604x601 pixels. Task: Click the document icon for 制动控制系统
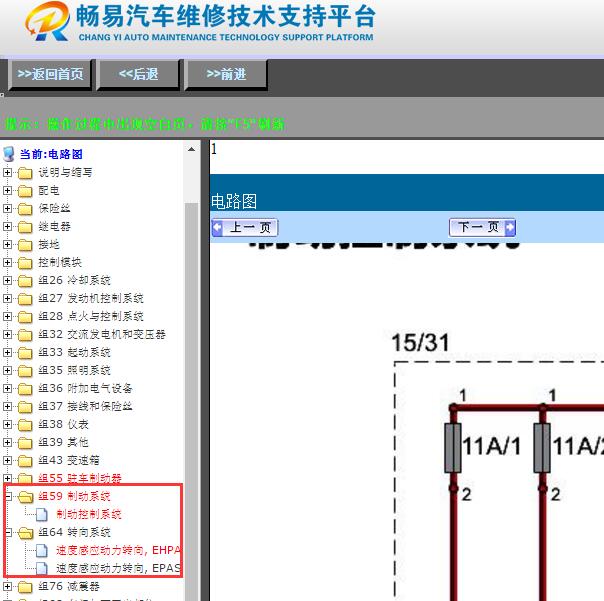pos(42,514)
